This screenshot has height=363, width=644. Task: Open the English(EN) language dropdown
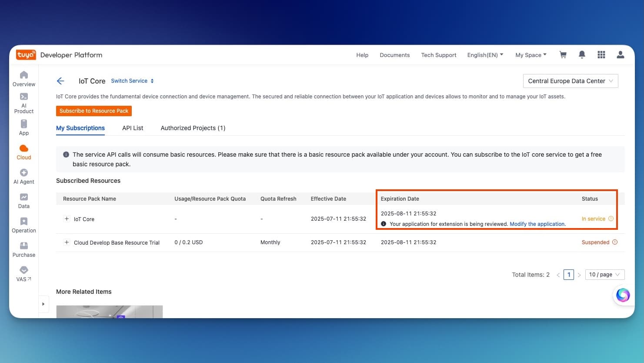[x=485, y=55]
